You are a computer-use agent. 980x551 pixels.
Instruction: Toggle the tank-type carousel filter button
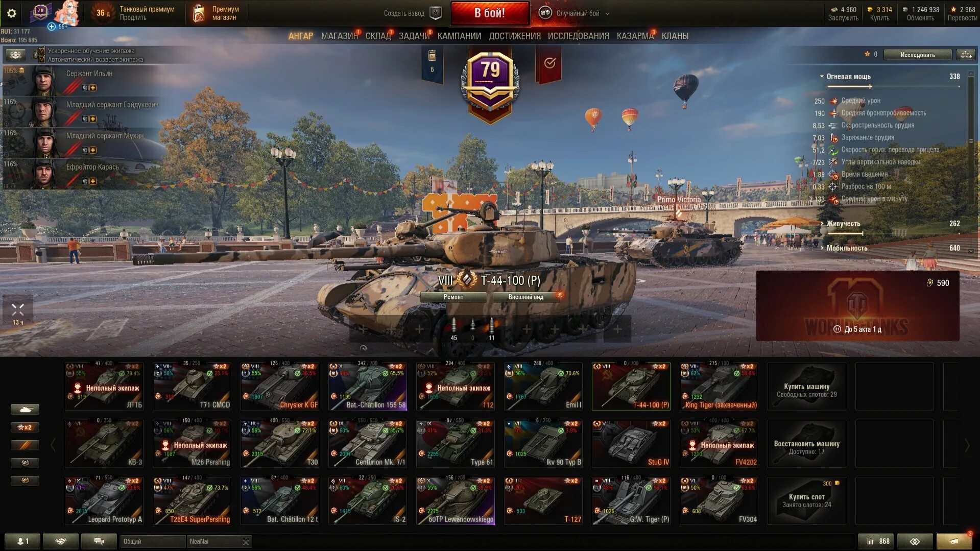tap(25, 410)
